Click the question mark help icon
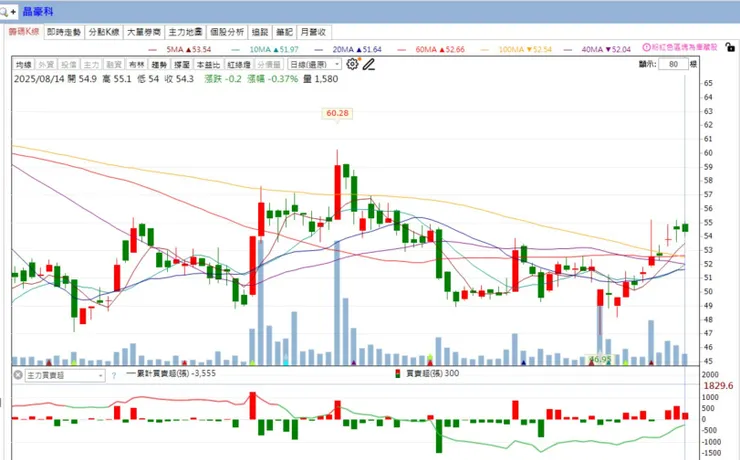This screenshot has width=740, height=460. point(114,376)
